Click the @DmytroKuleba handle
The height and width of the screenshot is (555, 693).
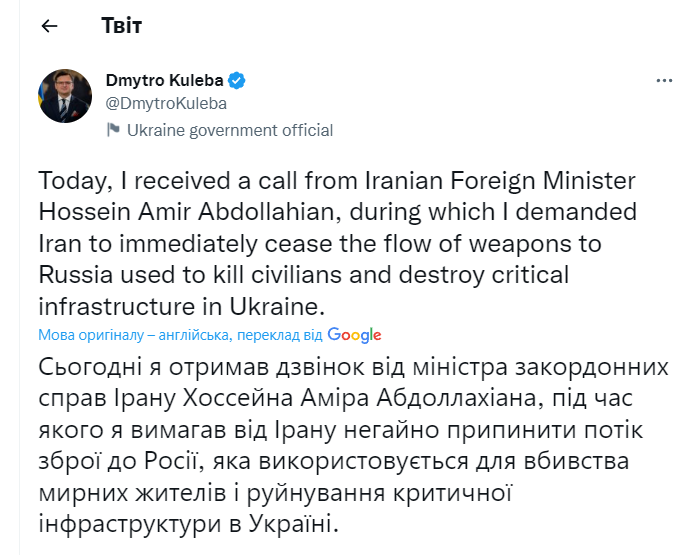pos(166,103)
